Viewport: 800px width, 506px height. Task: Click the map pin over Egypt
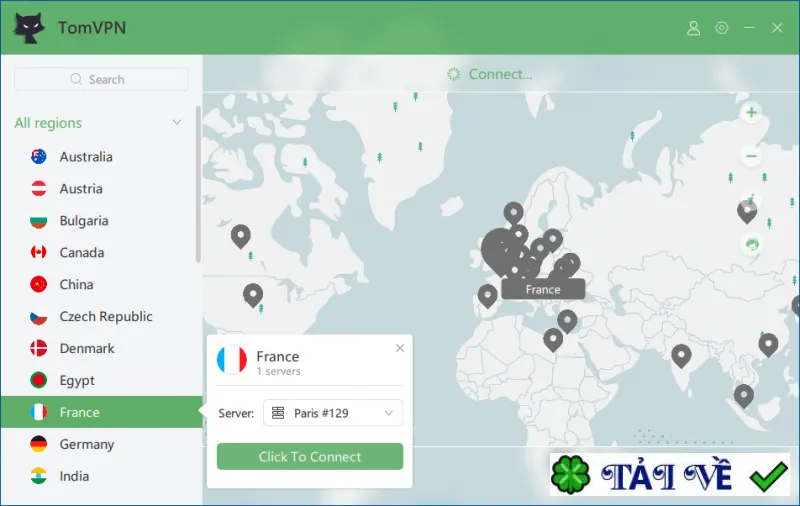click(x=553, y=340)
